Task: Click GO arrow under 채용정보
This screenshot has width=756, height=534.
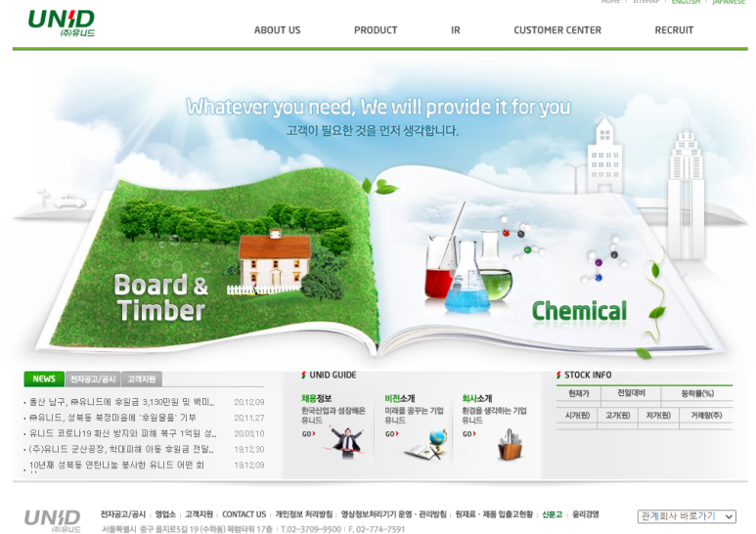Action: pos(309,434)
